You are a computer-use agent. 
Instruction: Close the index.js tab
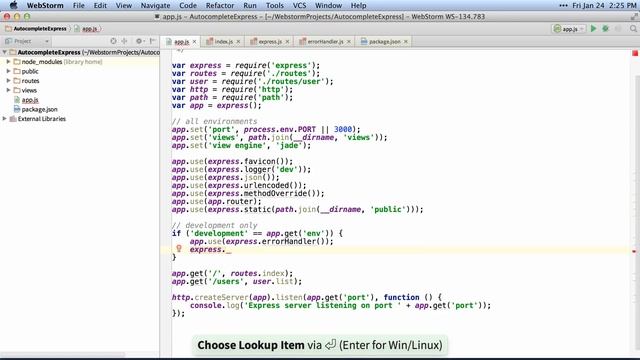[x=238, y=42]
